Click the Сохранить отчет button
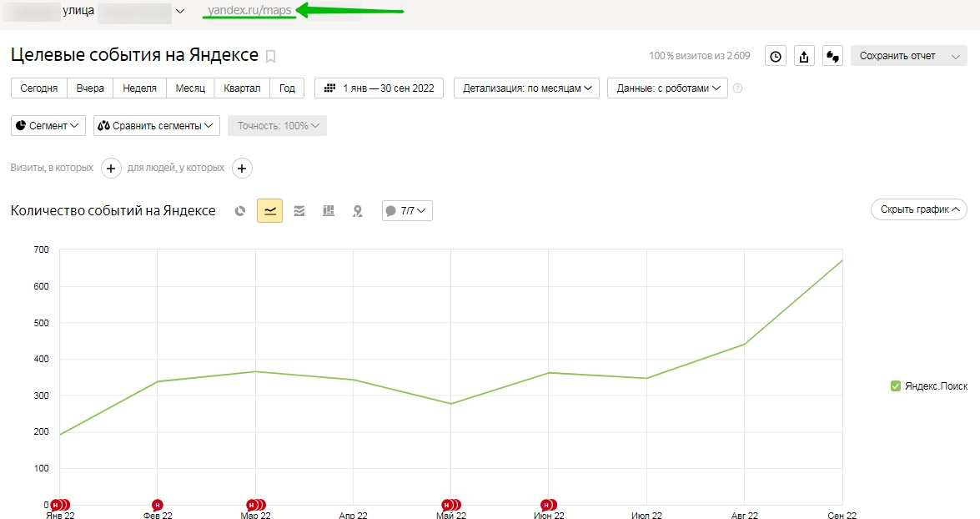 click(897, 56)
